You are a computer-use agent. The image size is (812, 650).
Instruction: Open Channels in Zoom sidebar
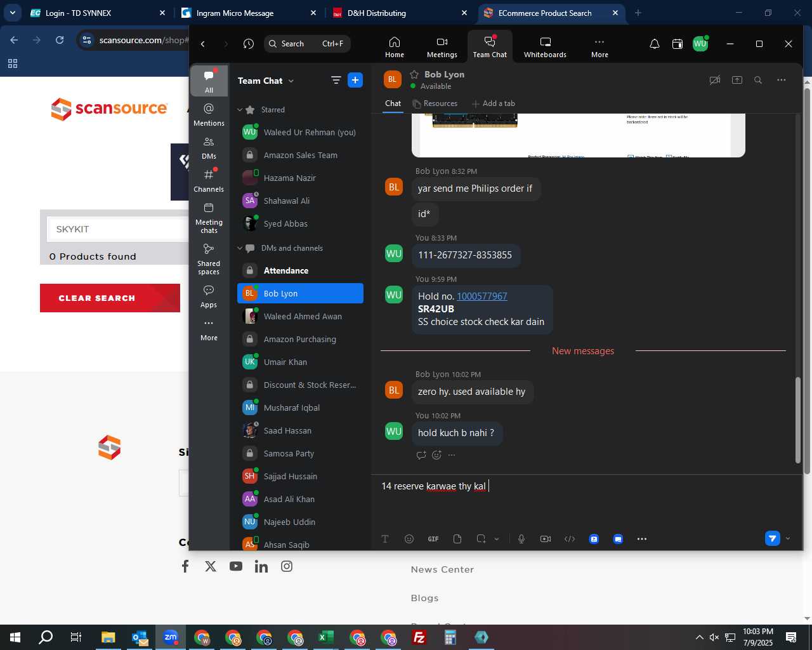(209, 180)
